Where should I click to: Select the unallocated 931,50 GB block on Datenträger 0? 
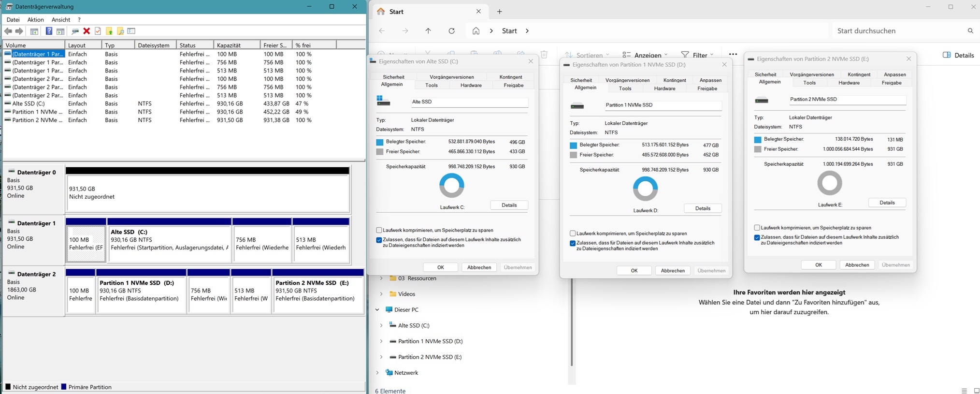point(208,190)
